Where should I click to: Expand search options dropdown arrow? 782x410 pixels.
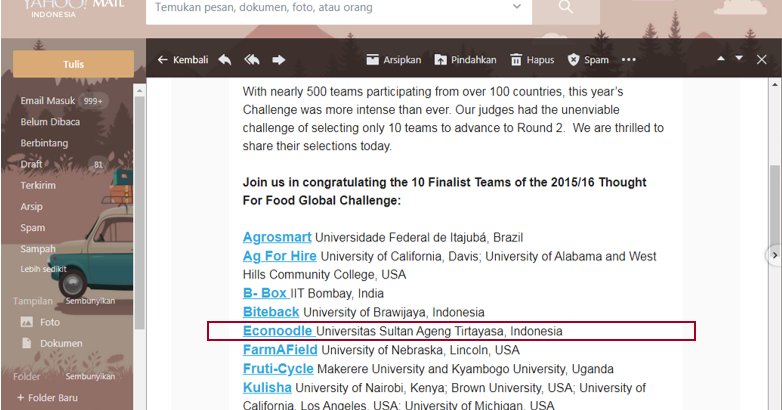517,7
